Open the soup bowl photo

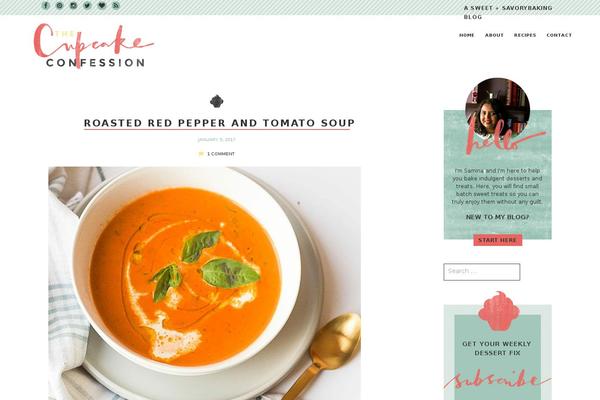coord(204,283)
